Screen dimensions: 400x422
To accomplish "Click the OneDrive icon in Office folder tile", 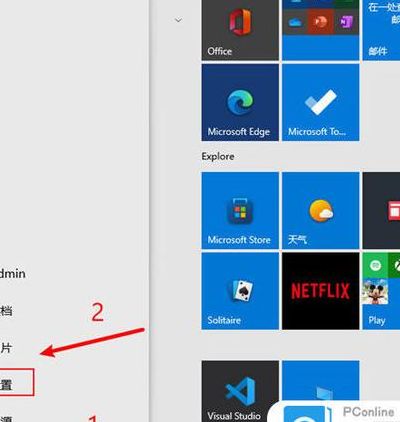I will tap(295, 22).
